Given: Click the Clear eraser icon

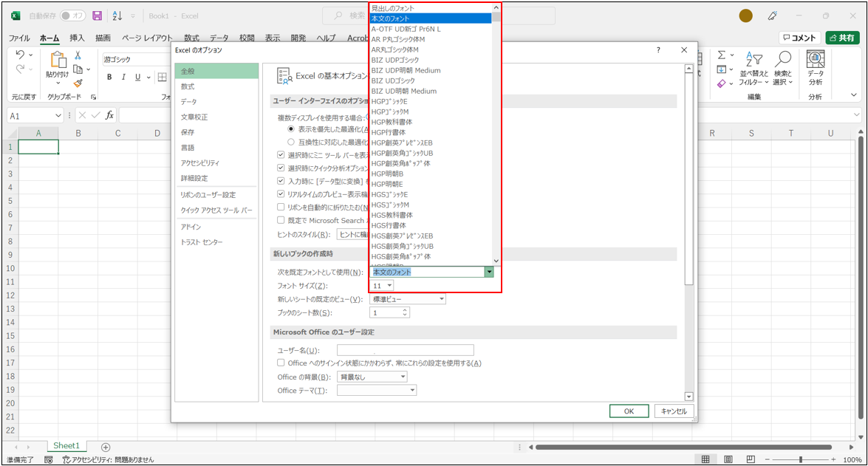Looking at the screenshot, I should (721, 83).
